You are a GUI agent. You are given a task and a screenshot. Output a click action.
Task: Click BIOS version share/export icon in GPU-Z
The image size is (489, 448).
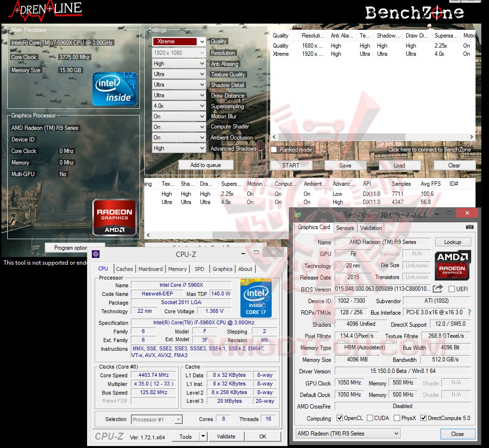pos(438,289)
